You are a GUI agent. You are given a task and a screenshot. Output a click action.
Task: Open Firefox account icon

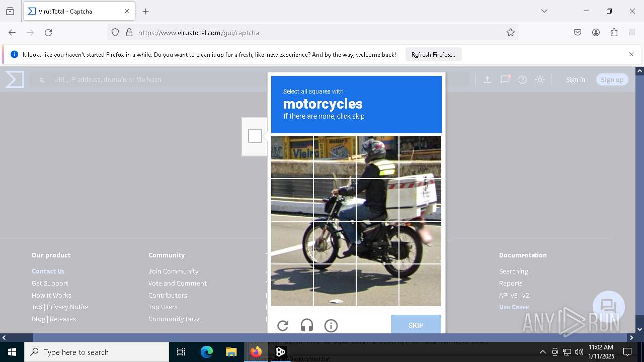(596, 33)
